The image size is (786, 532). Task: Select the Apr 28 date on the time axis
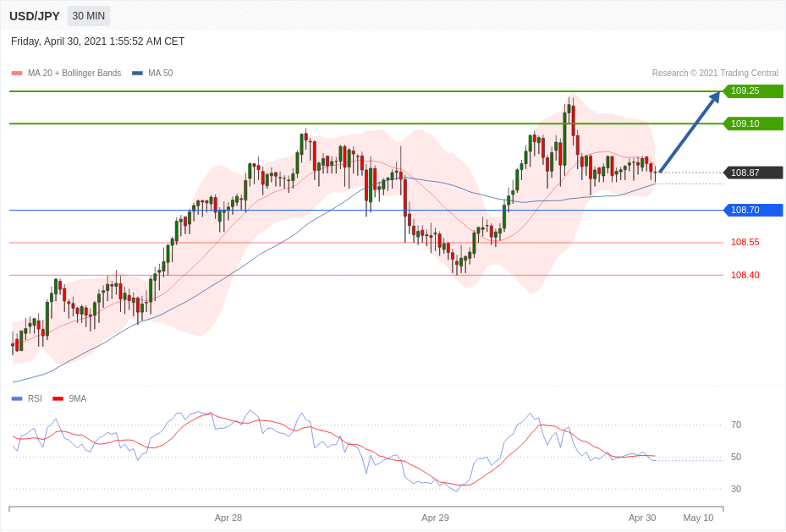(228, 518)
